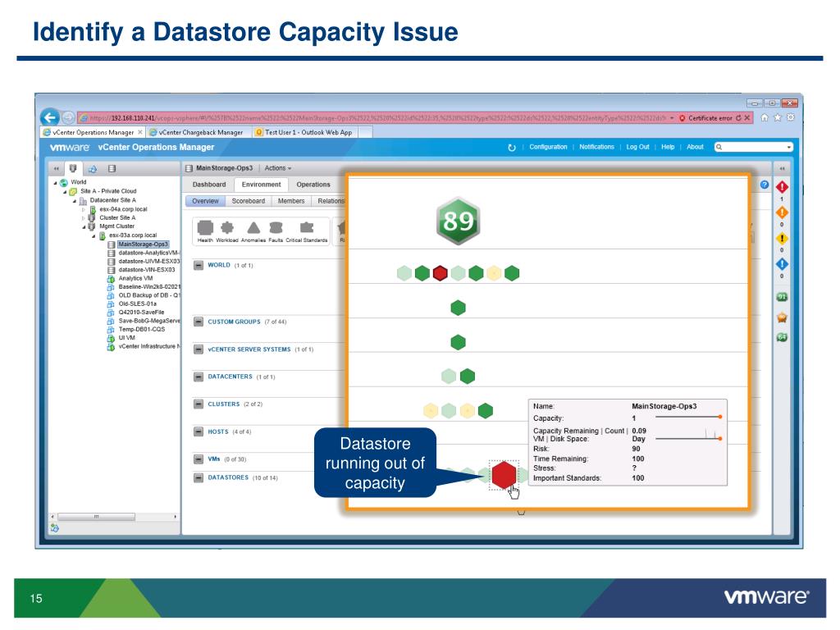Expand the esx-04a.corp.local tree node
This screenshot has height=630, width=840.
[x=84, y=209]
